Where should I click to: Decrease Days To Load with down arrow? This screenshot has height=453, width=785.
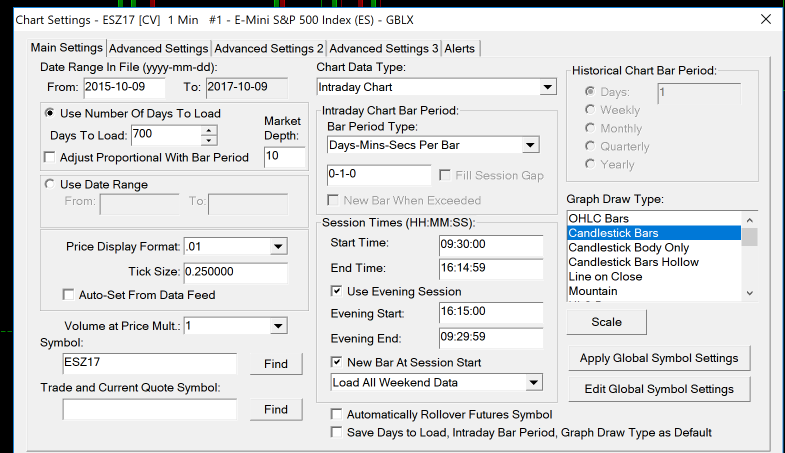(x=209, y=141)
